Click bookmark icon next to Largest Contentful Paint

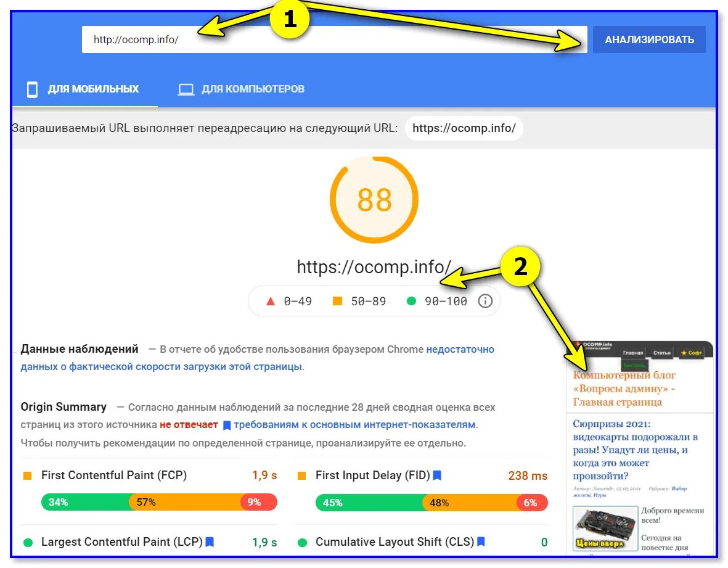pyautogui.click(x=210, y=541)
